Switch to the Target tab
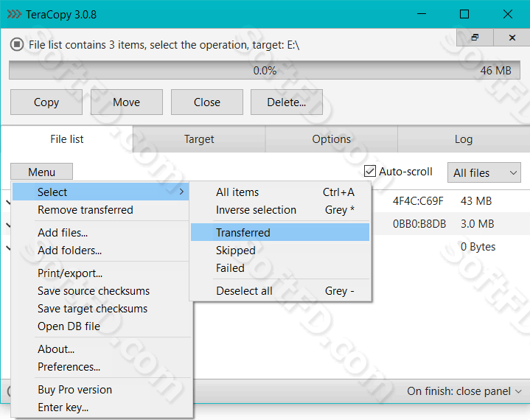 point(199,139)
